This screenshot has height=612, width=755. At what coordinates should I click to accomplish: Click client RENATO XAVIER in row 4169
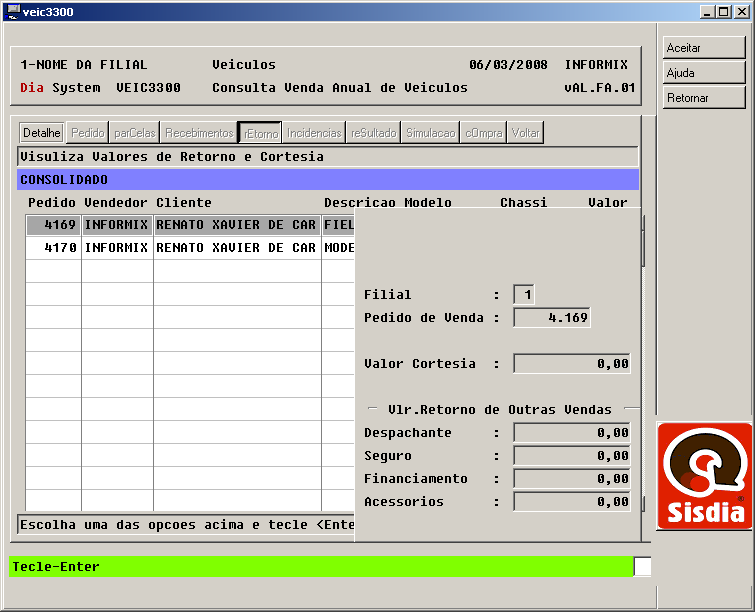(x=237, y=225)
